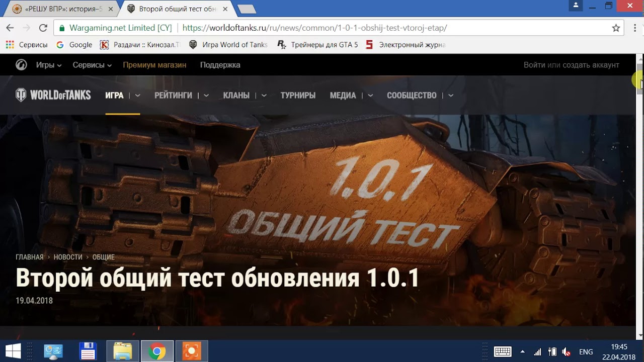Open the Раздачи Кинозал bookmark
This screenshot has width=644, height=362.
140,45
